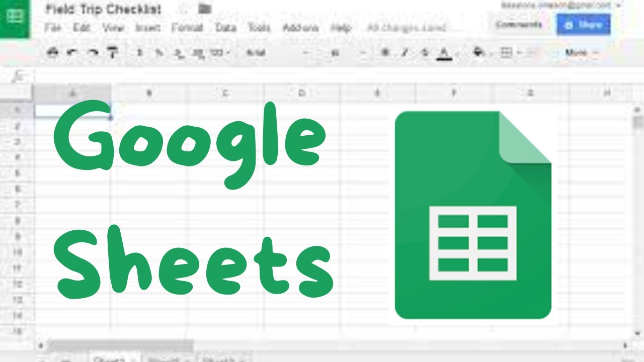
Task: Click the horizontal scrollbar thumb
Action: click(x=121, y=346)
